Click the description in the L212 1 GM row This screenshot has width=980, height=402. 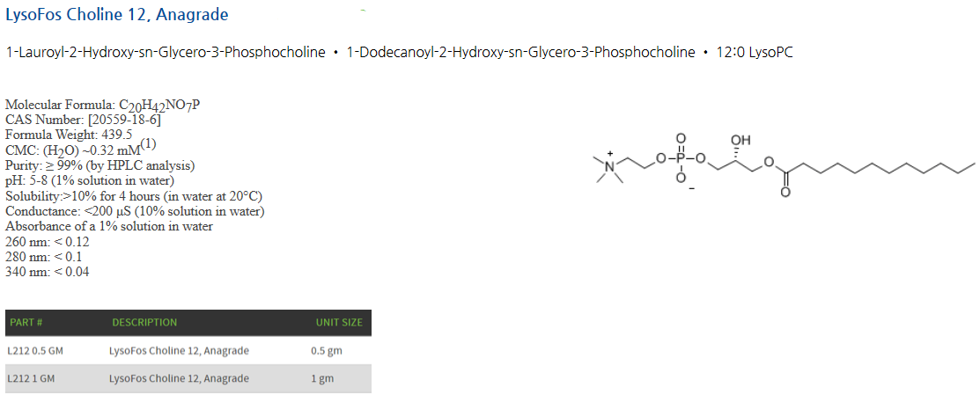click(x=179, y=379)
